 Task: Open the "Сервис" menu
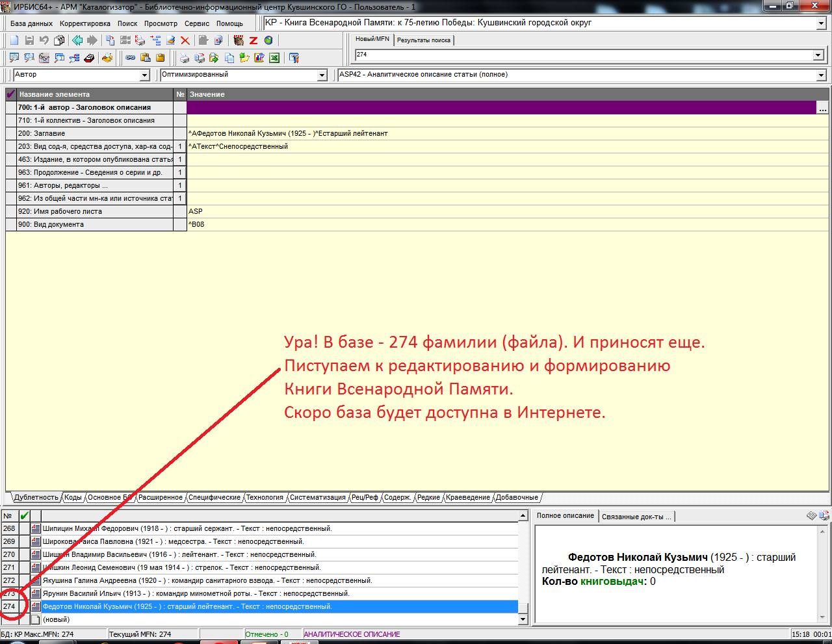click(x=197, y=23)
